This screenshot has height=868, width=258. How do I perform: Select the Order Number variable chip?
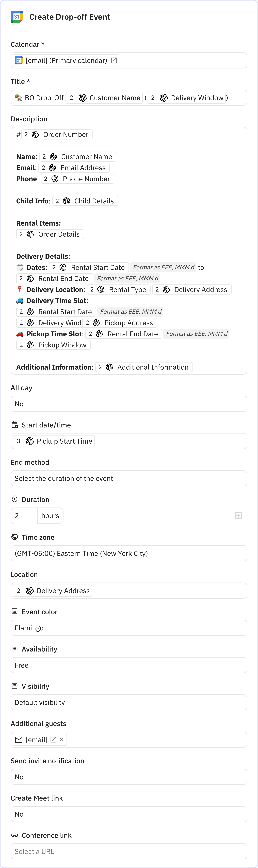point(57,134)
